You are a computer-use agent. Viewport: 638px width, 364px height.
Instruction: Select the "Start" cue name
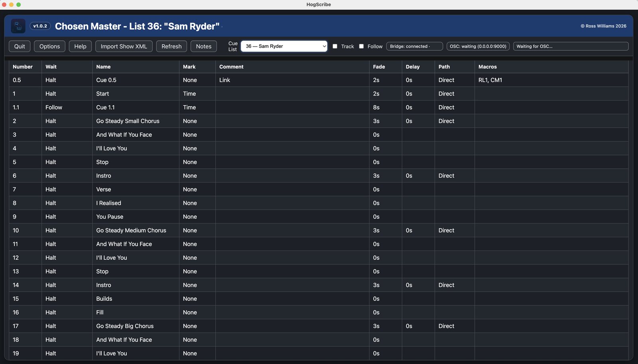point(102,94)
